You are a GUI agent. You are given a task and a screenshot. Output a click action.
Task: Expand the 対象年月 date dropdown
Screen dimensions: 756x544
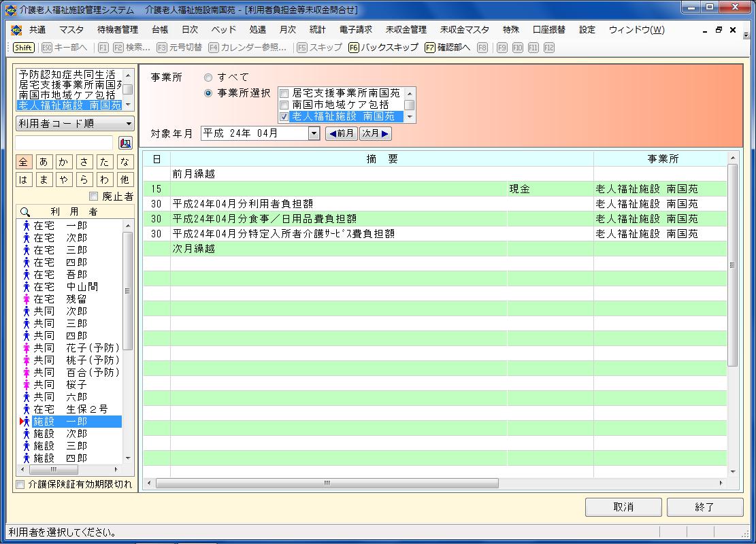click(x=314, y=133)
